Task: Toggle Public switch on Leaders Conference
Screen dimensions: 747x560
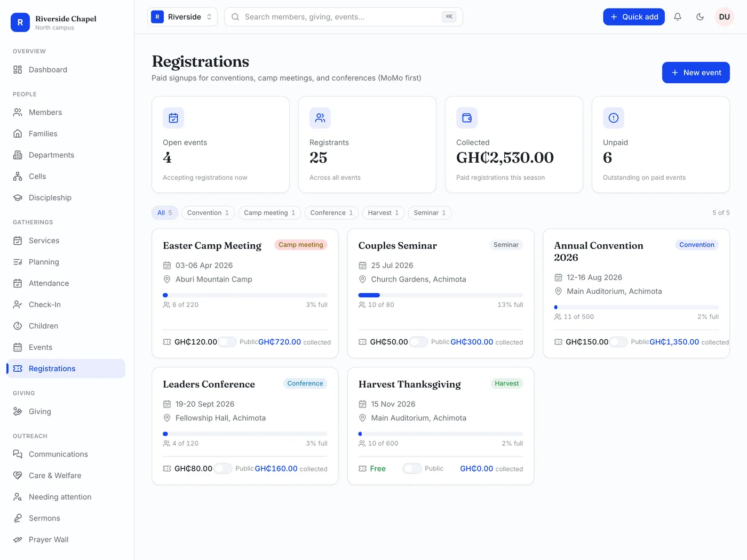Action: pyautogui.click(x=222, y=469)
